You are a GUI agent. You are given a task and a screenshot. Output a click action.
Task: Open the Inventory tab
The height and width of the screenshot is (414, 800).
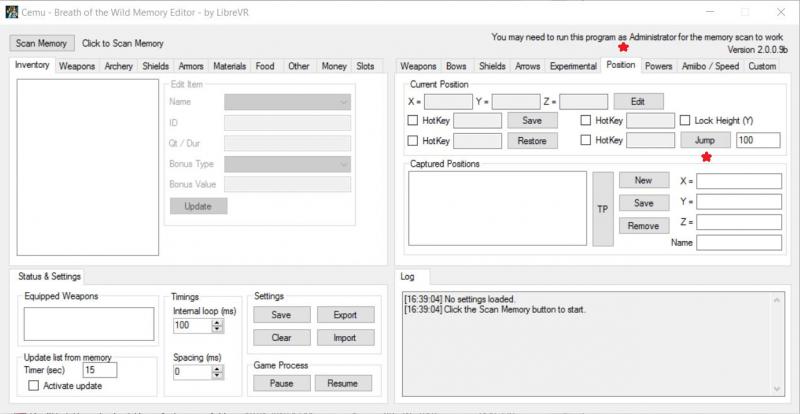tap(32, 65)
